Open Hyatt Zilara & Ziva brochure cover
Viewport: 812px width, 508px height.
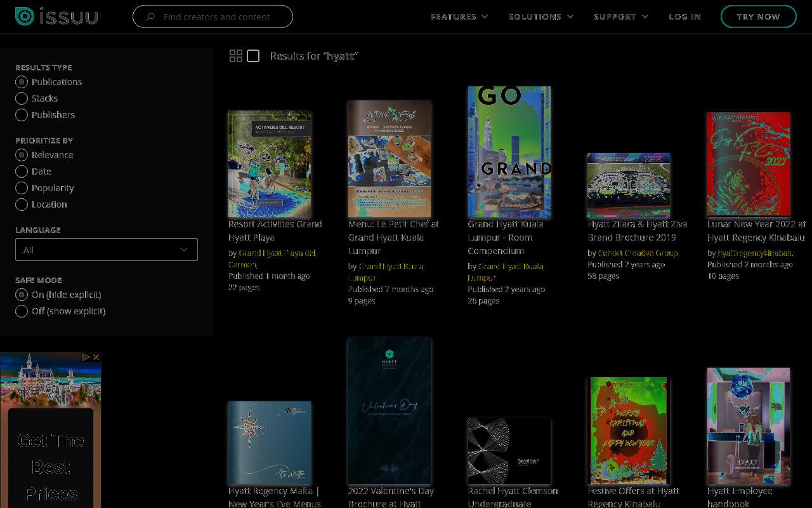pos(629,185)
